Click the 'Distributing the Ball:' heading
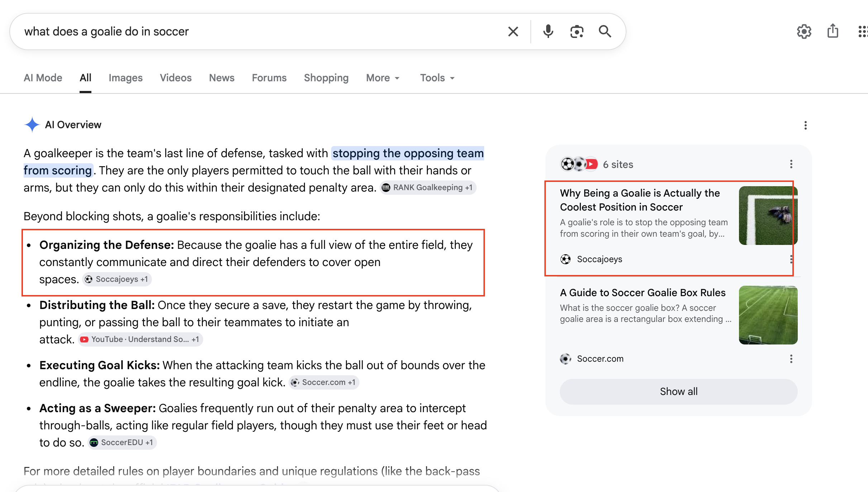The image size is (868, 492). click(97, 305)
